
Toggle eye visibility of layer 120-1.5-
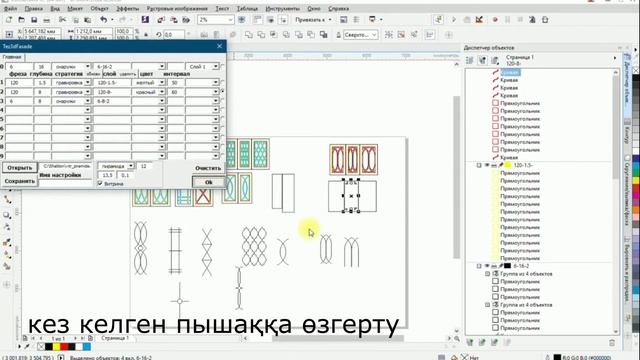(487, 165)
